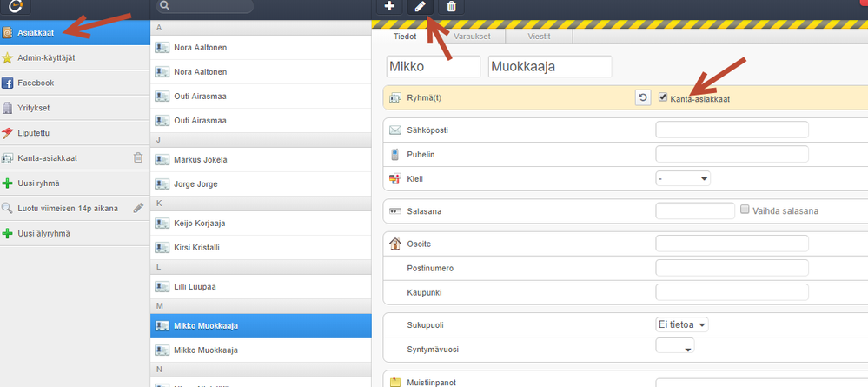Select the Facebook group
Screen dimensions: 868x387
75,83
